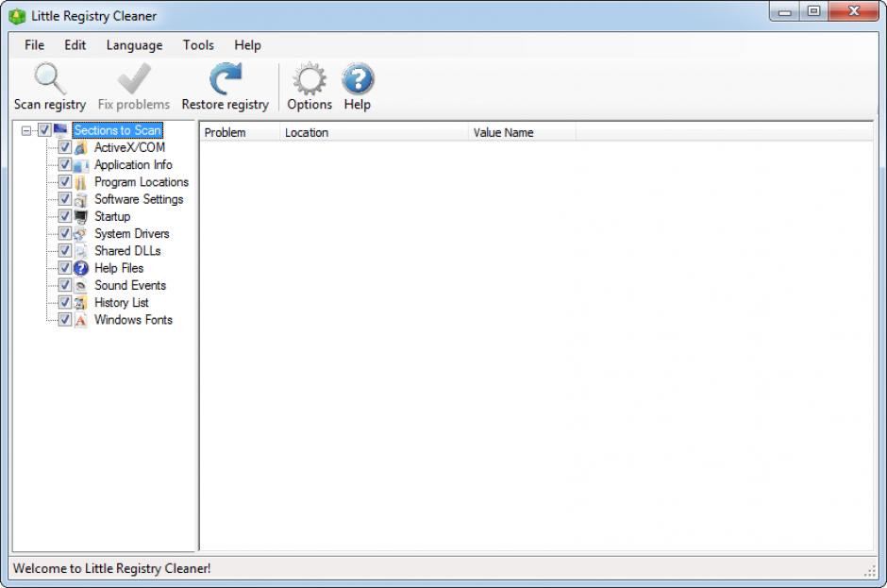Click the History List section icon
Image resolution: width=887 pixels, height=588 pixels.
pos(81,303)
